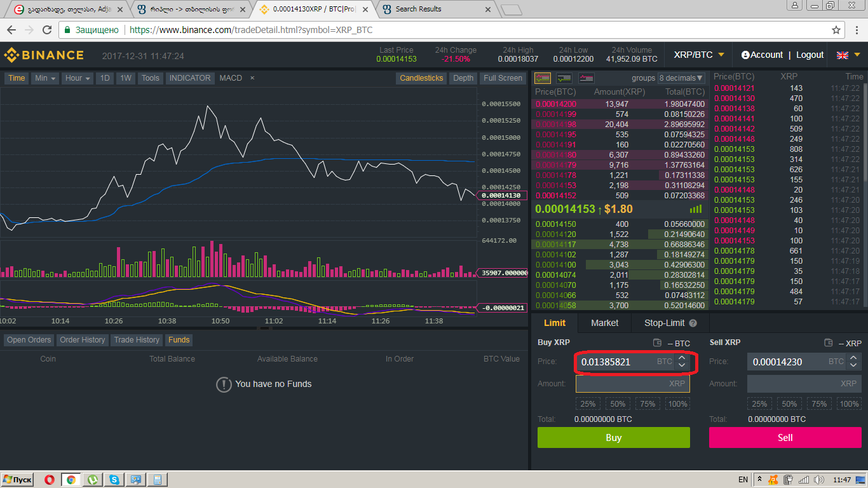Decrease the Sell price with down stepper arrow
This screenshot has width=868, height=488.
(853, 365)
